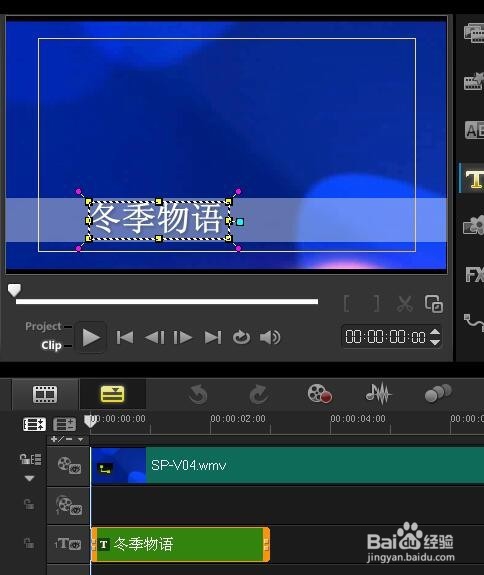484x575 pixels.
Task: Click the preview scrubber handle
Action: pyautogui.click(x=14, y=290)
